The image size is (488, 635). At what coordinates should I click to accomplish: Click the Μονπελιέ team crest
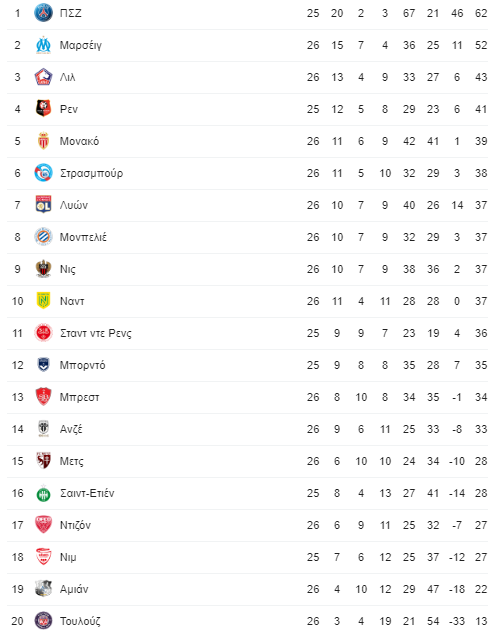[x=43, y=237]
